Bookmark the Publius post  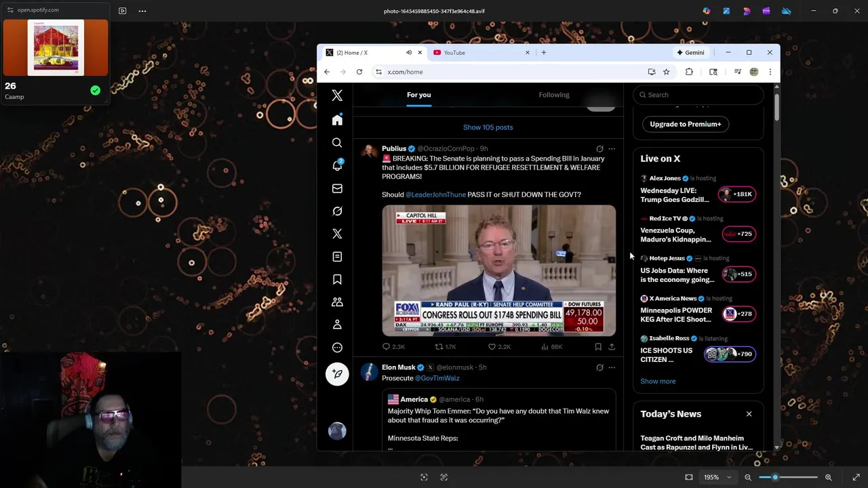(x=598, y=346)
